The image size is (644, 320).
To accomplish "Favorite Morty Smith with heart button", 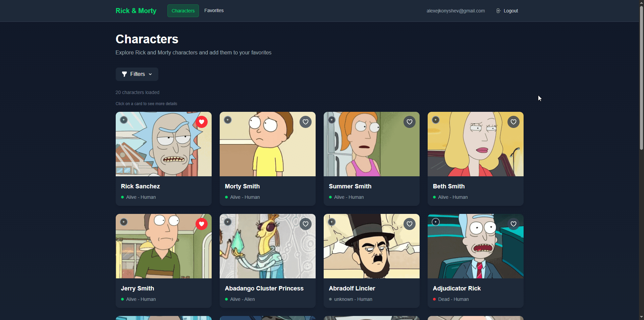I will (306, 122).
